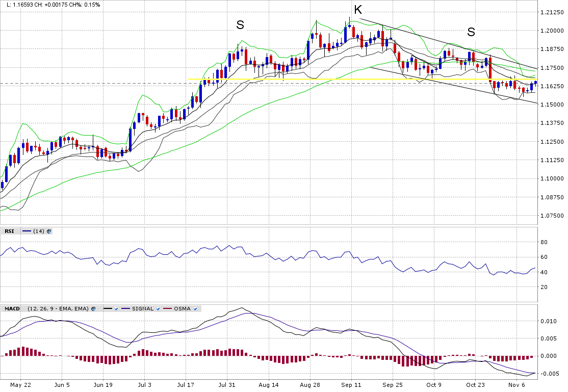Click the RSI blue line color sample

coord(27,231)
